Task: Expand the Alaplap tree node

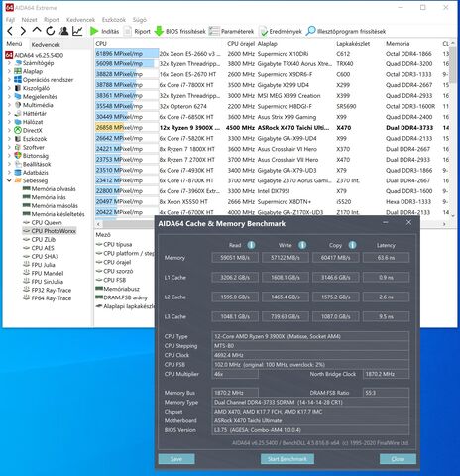Action: [x=9, y=71]
